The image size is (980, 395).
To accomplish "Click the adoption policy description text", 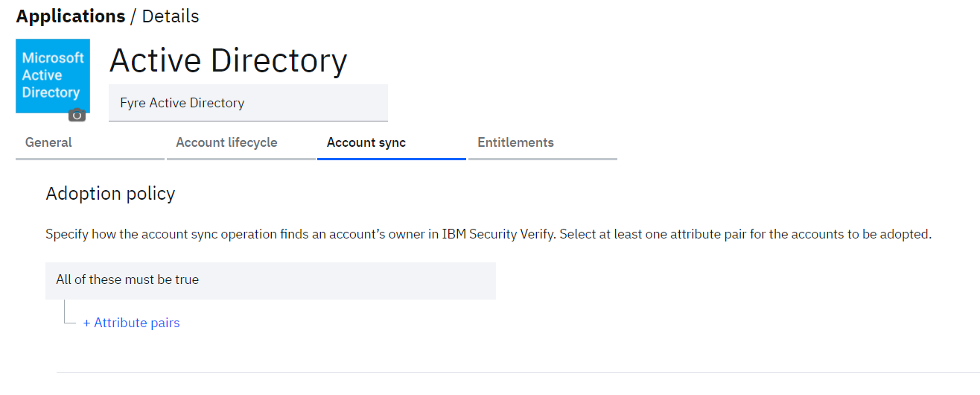I will pos(489,234).
